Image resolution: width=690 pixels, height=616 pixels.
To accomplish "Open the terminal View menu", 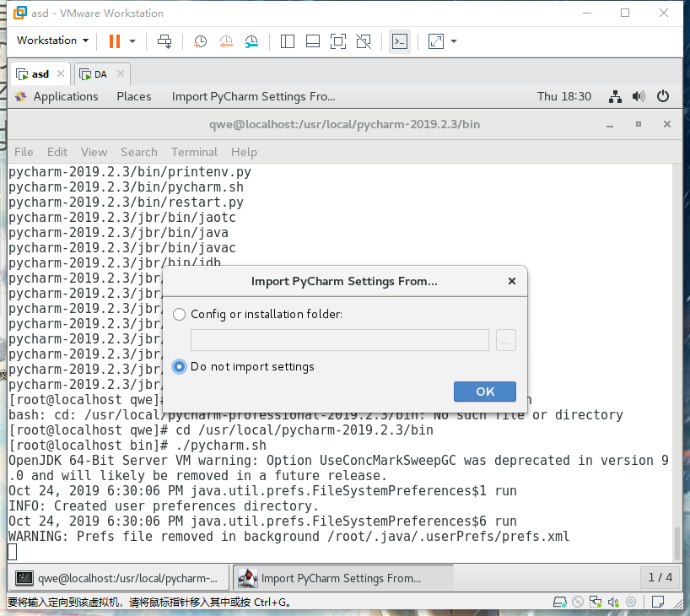I will pos(94,152).
